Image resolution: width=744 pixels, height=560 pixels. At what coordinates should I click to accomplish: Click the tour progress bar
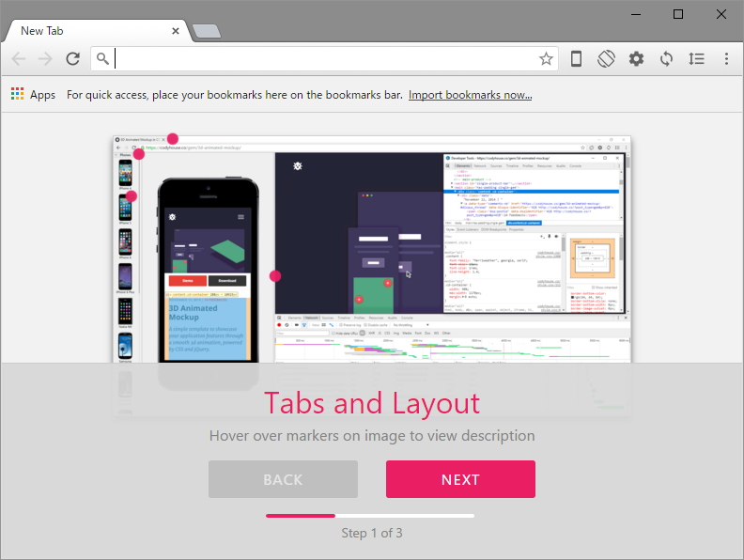coord(370,516)
